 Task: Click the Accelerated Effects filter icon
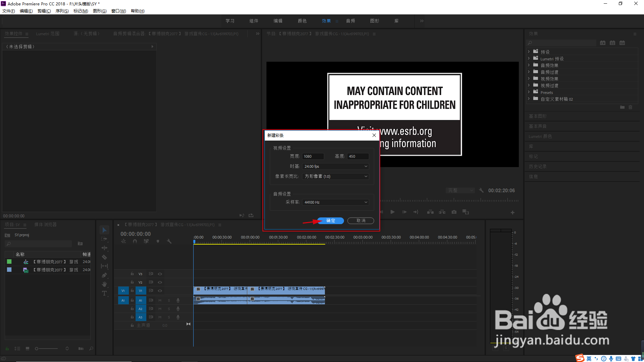603,43
